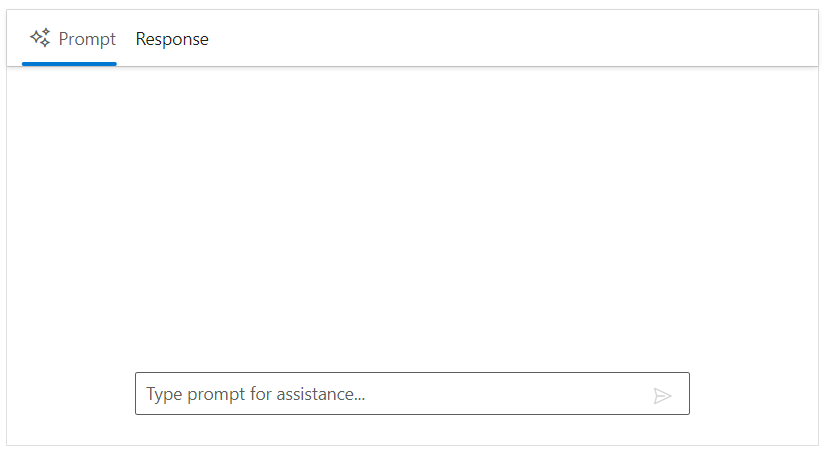Submit the prompt using the paper-plane icon

662,395
